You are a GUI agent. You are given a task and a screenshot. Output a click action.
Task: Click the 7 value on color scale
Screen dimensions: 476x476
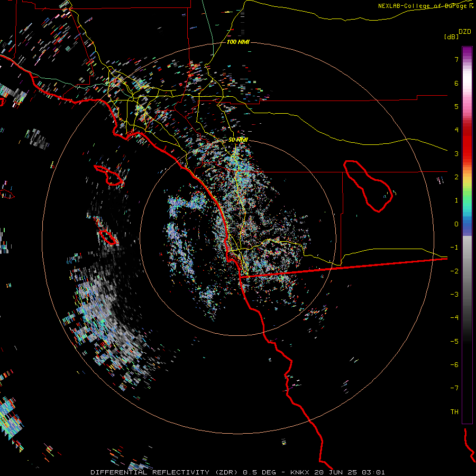coord(456,59)
